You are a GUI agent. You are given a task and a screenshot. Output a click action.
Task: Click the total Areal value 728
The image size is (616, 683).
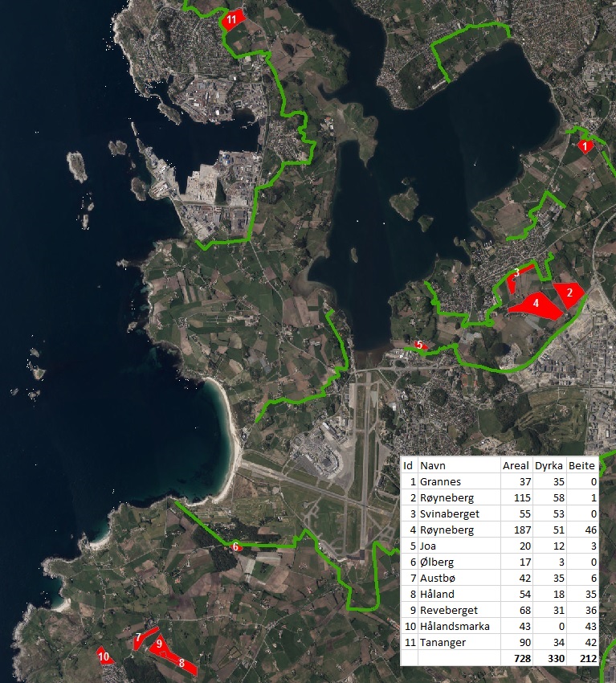[519, 658]
